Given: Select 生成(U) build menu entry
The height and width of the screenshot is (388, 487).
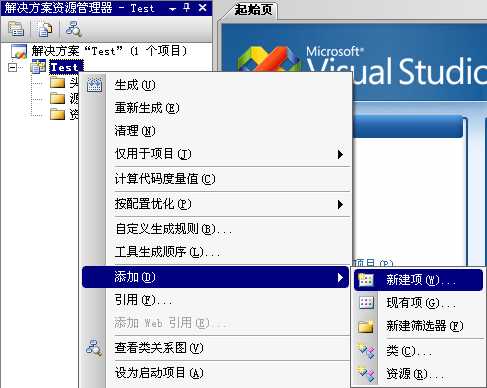Looking at the screenshot, I should tap(215, 85).
